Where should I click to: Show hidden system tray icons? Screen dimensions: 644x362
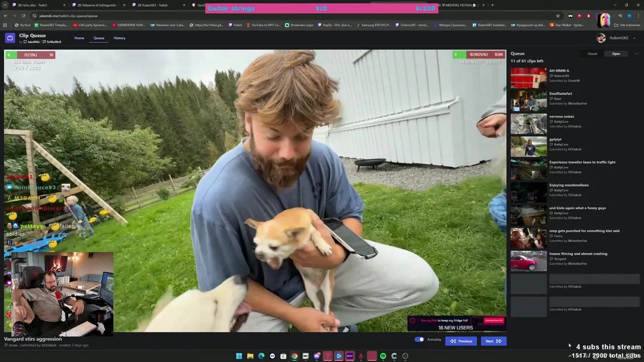[x=570, y=356]
